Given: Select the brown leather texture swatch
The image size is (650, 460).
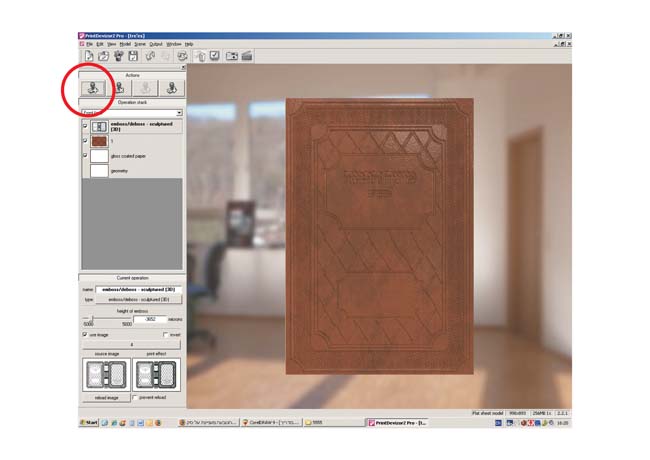Looking at the screenshot, I should point(99,141).
